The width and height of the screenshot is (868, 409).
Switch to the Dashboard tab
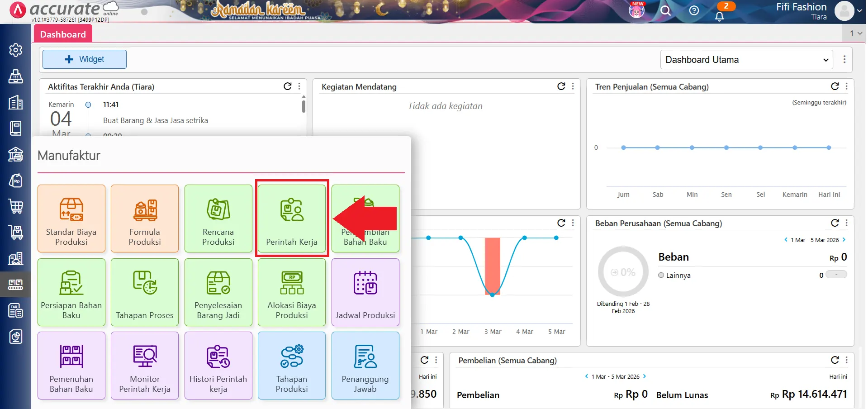pyautogui.click(x=63, y=34)
